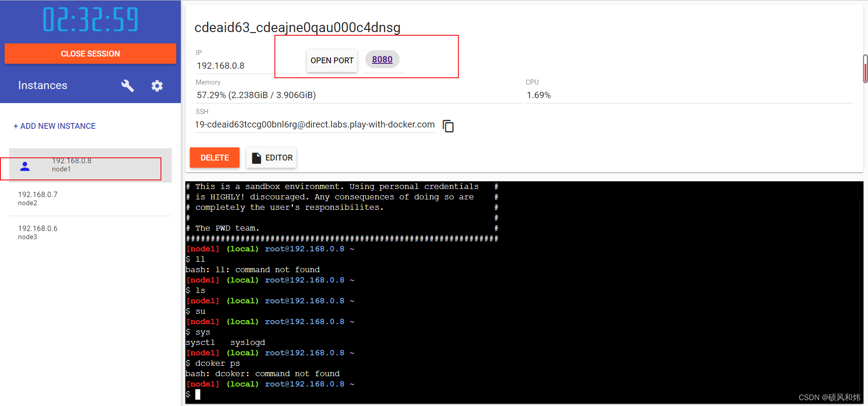The height and width of the screenshot is (406, 868).
Task: Select the node1 user avatar icon
Action: [25, 166]
